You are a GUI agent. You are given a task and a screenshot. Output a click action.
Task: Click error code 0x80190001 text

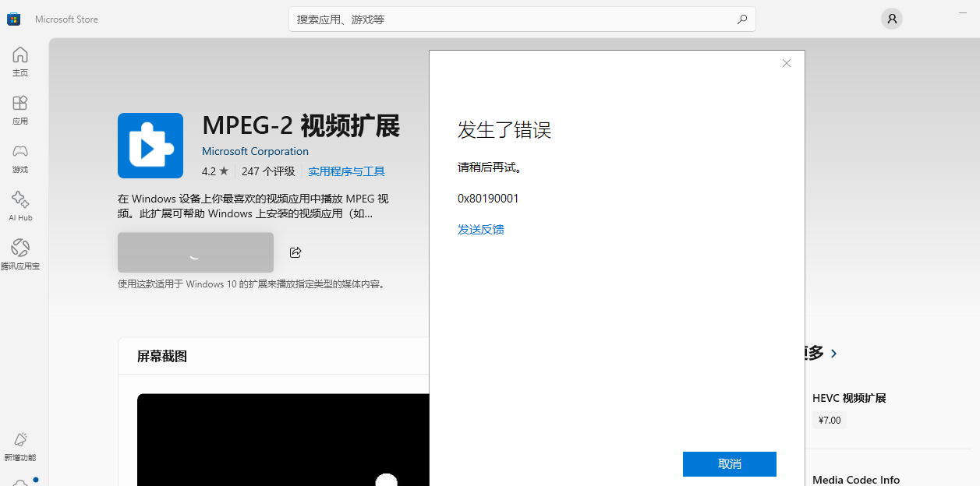(x=488, y=199)
